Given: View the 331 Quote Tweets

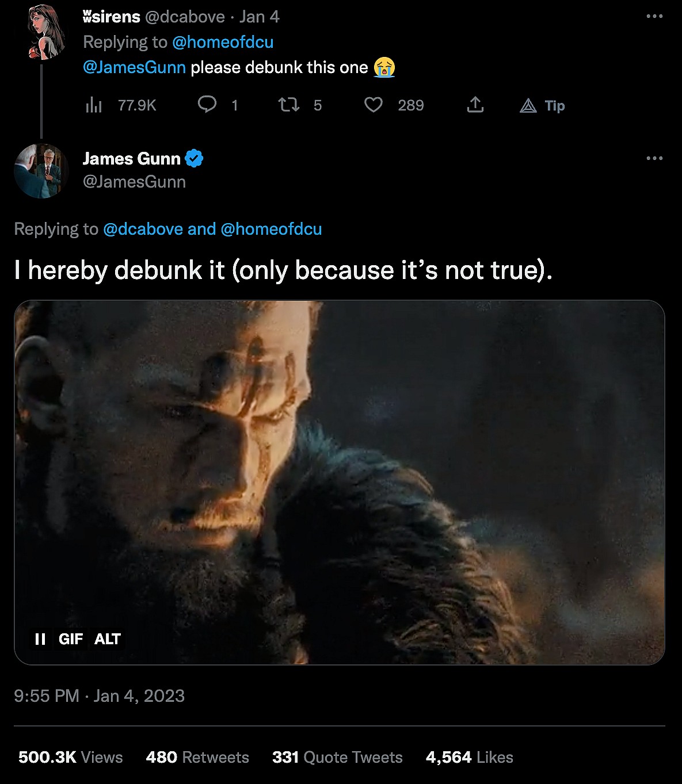Looking at the screenshot, I should pyautogui.click(x=337, y=757).
